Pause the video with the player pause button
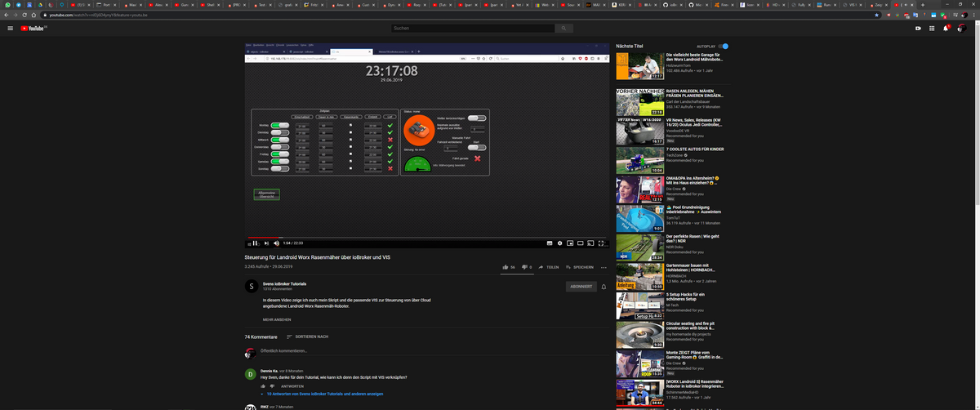This screenshot has width=980, height=410. click(x=256, y=243)
